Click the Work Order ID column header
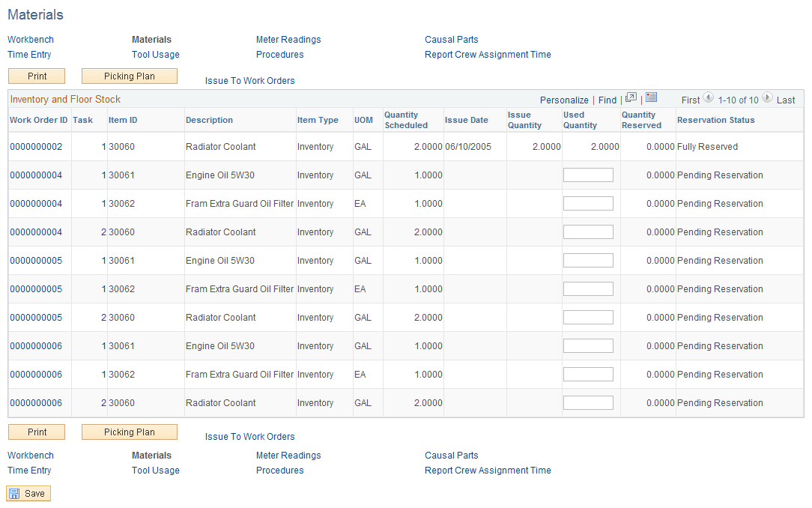The width and height of the screenshot is (812, 508). pos(39,120)
